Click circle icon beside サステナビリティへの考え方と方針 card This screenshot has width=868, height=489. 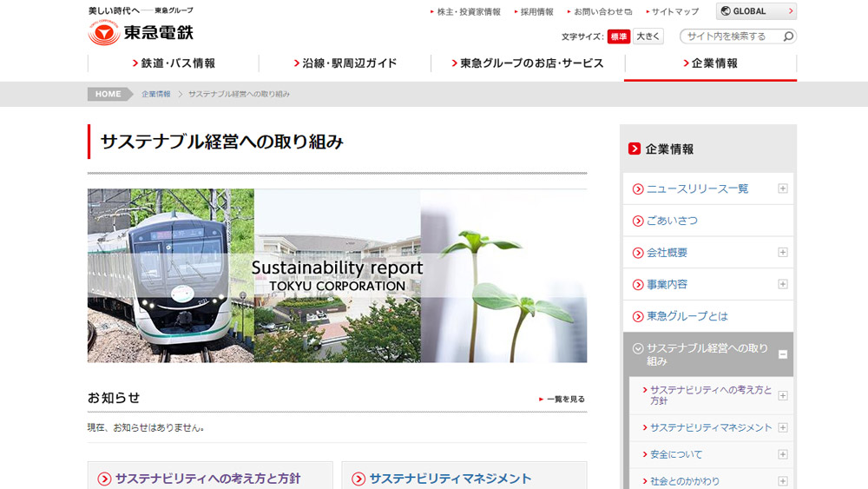[105, 479]
